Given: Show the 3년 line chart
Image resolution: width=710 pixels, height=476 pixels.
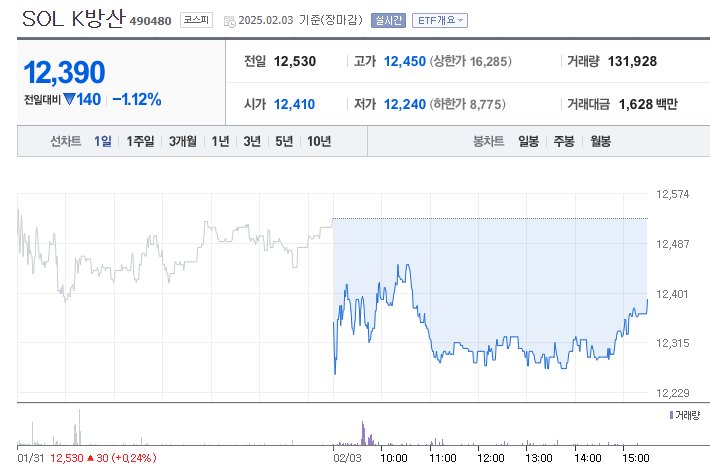Looking at the screenshot, I should click(252, 141).
